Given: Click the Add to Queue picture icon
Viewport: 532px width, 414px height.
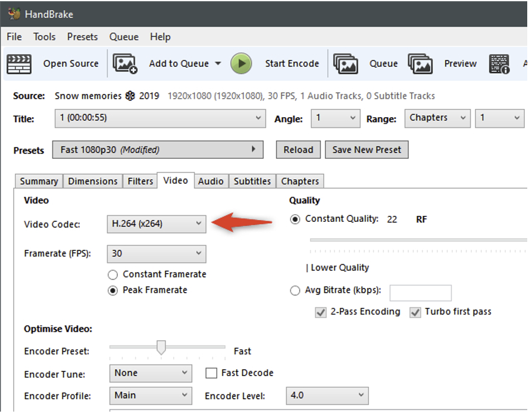Looking at the screenshot, I should tap(125, 64).
